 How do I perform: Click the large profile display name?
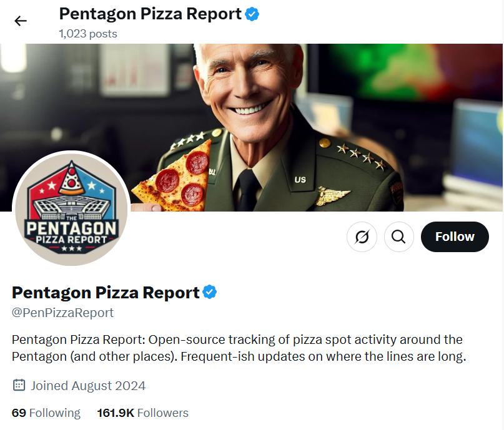(x=106, y=291)
